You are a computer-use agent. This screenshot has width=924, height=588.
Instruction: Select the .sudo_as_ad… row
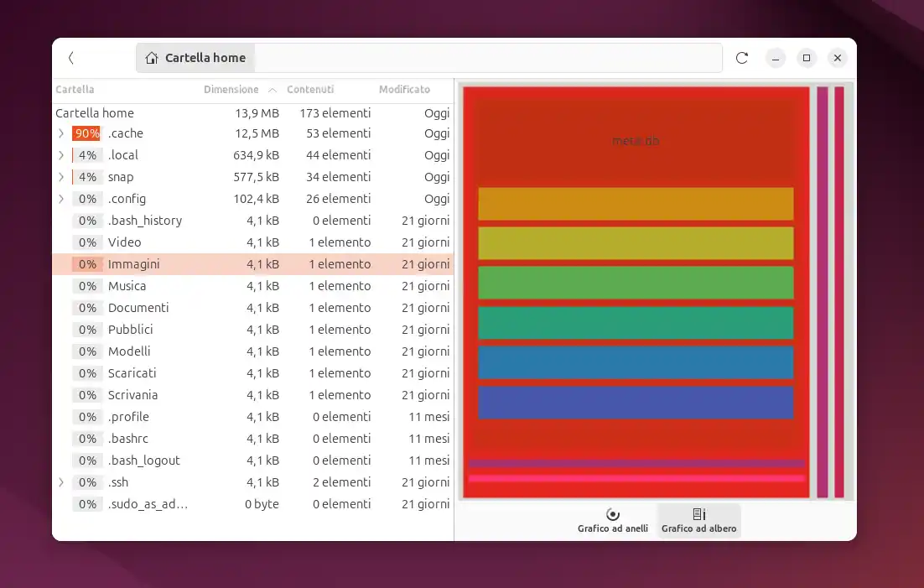[x=253, y=504]
